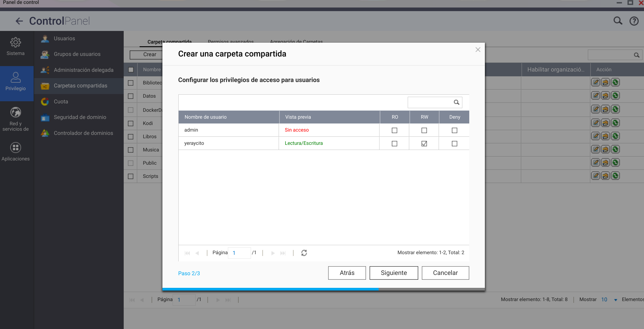The image size is (644, 329).
Task: Edit properties icon for Scripts folder row
Action: pyautogui.click(x=595, y=176)
